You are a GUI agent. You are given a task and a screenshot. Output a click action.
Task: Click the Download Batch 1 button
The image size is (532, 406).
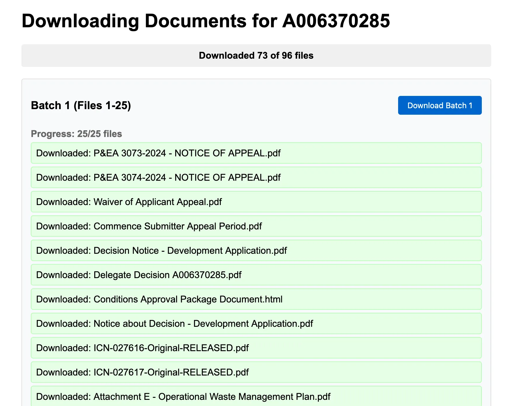[x=440, y=105]
